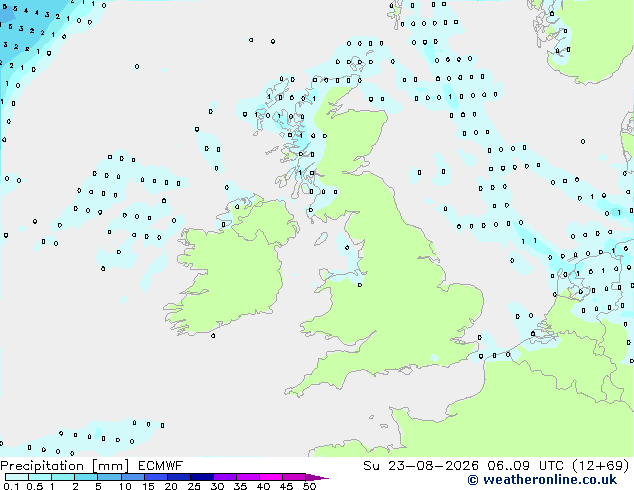The height and width of the screenshot is (490, 634).
Task: Click the "0.5" legend scale label
Action: click(x=35, y=486)
